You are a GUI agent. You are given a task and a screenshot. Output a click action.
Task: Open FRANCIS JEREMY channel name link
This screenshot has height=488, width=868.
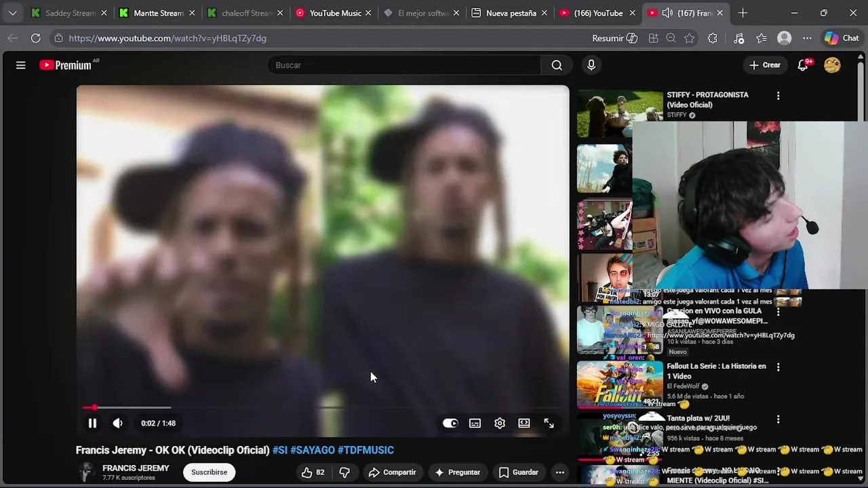click(x=136, y=468)
